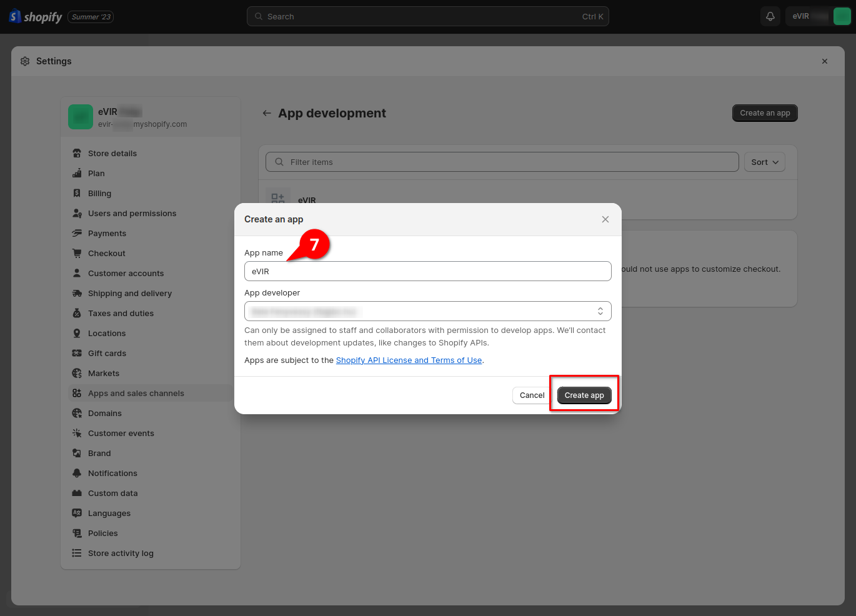Viewport: 856px width, 616px height.
Task: Click the back arrow beside App development
Action: 267,113
